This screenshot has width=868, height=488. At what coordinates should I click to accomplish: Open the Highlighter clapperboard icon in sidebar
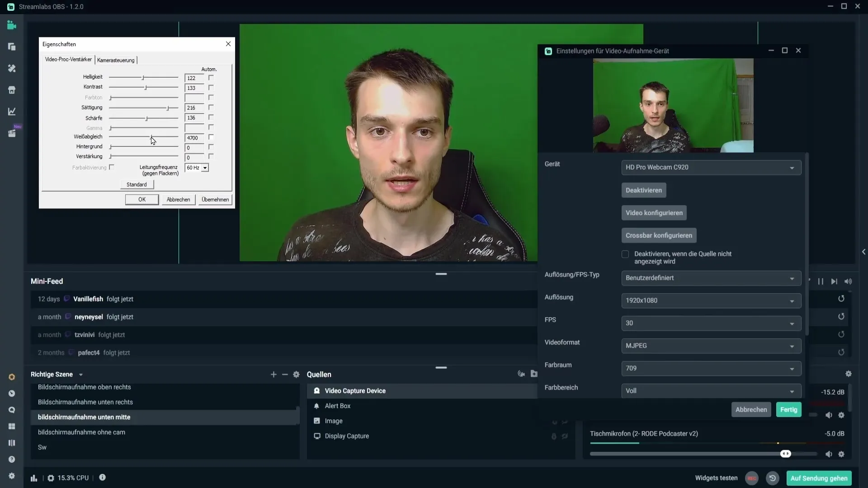[x=12, y=133]
